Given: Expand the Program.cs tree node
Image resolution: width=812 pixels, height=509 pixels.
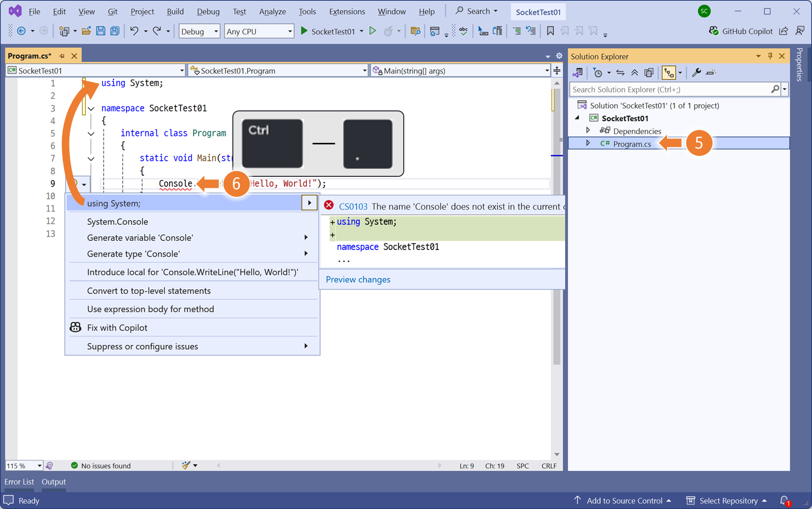Looking at the screenshot, I should 588,143.
